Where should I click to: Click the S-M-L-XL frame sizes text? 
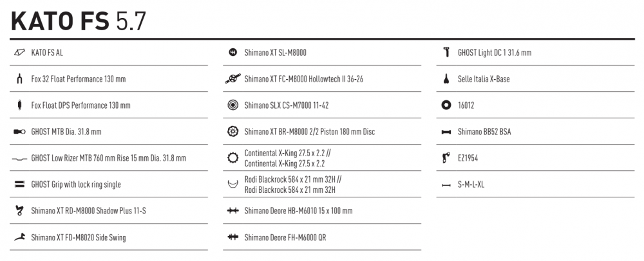pyautogui.click(x=471, y=184)
